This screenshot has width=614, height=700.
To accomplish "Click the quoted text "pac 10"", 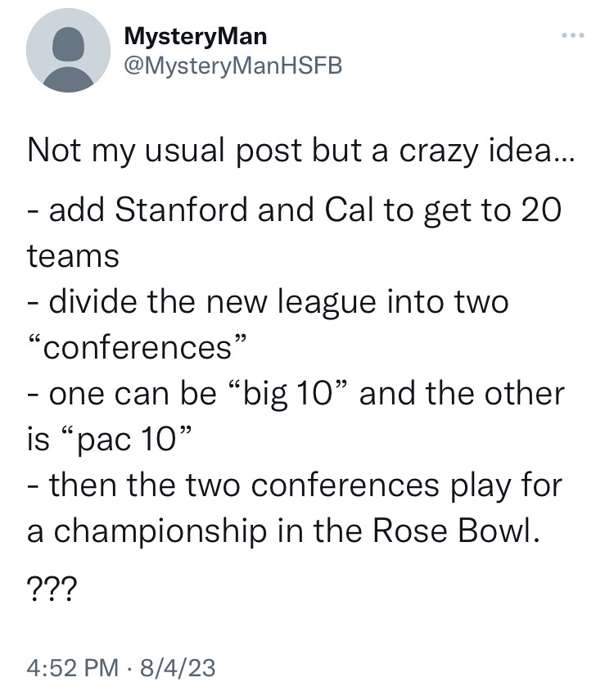I will (126, 440).
